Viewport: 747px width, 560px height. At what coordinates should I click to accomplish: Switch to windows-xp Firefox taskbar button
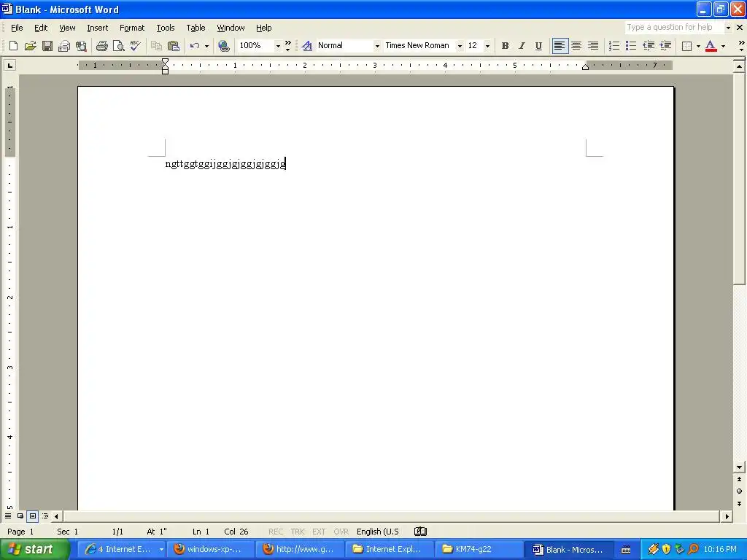(211, 549)
